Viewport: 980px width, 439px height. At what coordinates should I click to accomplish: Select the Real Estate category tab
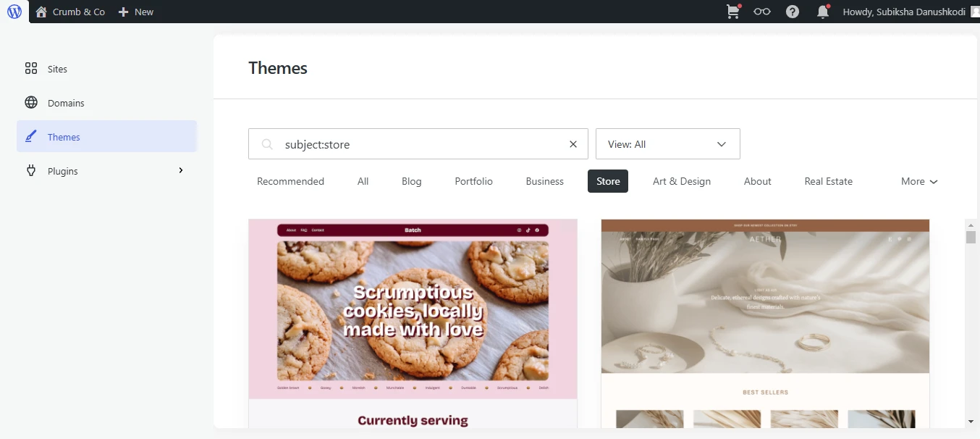(828, 181)
